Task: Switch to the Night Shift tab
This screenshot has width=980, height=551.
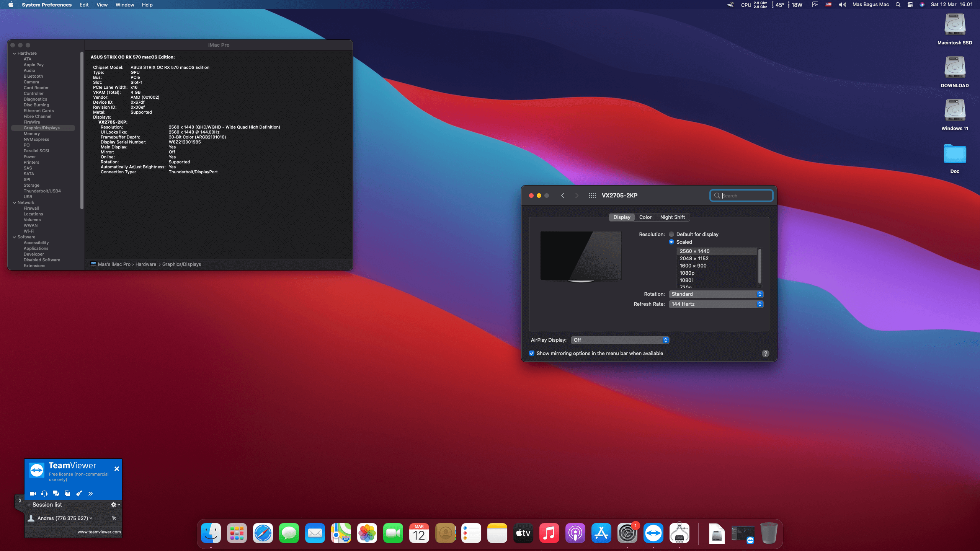Action: tap(672, 217)
